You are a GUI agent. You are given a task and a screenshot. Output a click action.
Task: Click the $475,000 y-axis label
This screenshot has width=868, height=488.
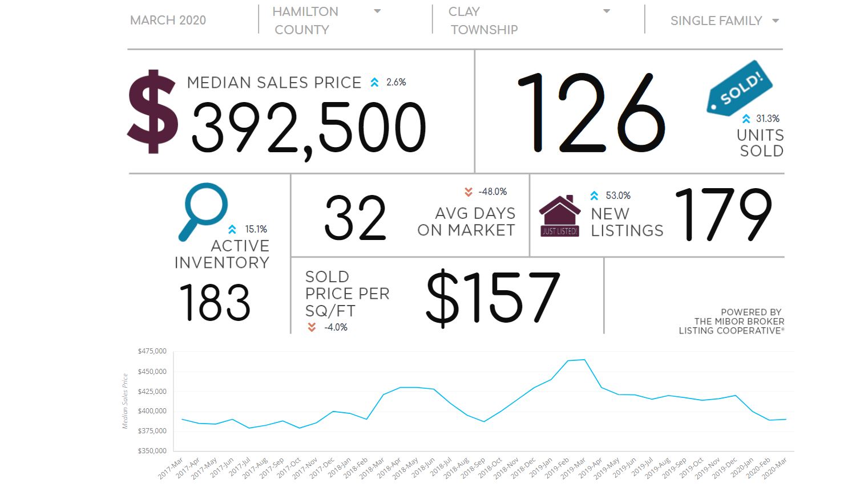point(152,351)
